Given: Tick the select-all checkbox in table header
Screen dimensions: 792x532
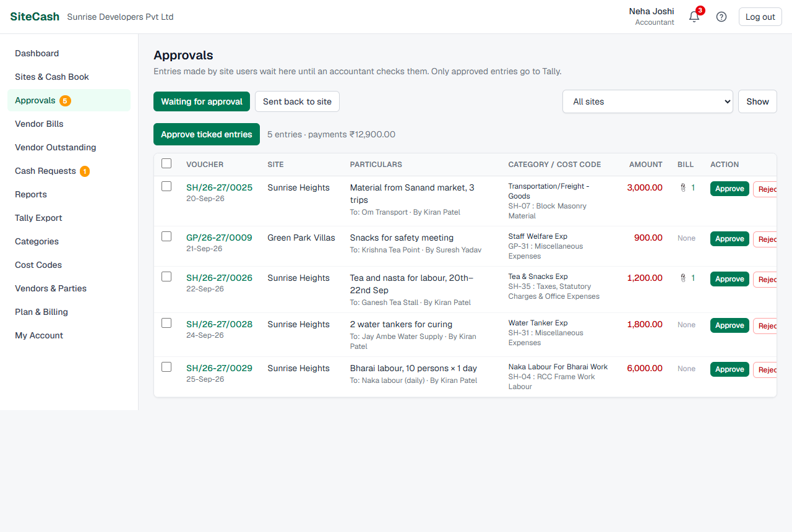Looking at the screenshot, I should pyautogui.click(x=166, y=163).
